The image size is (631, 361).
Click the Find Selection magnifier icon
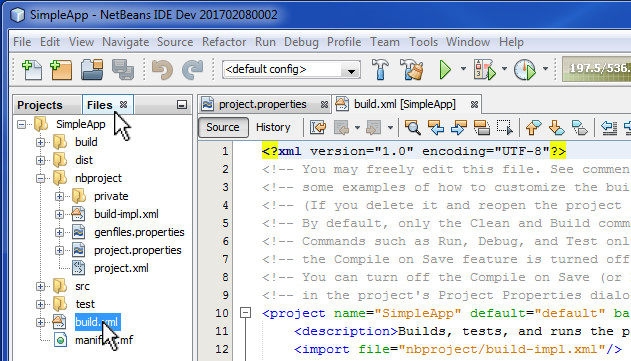412,128
